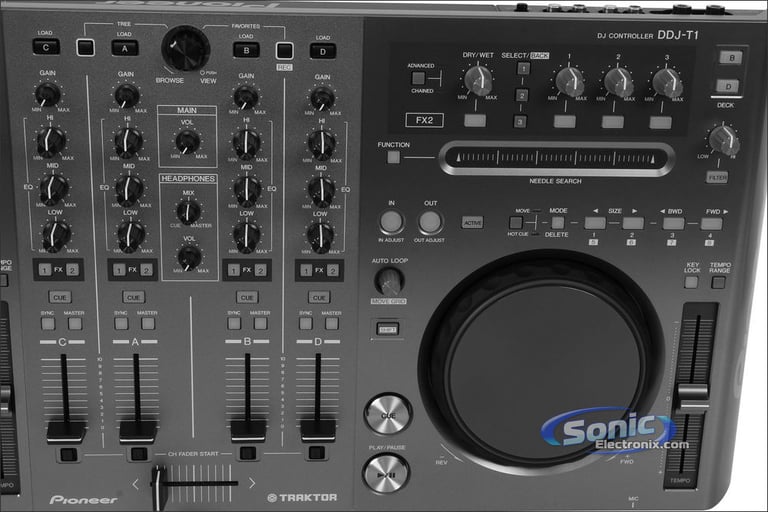Click the LOW/HI filter knob
Image resolution: width=768 pixels, height=512 pixels.
click(x=723, y=141)
